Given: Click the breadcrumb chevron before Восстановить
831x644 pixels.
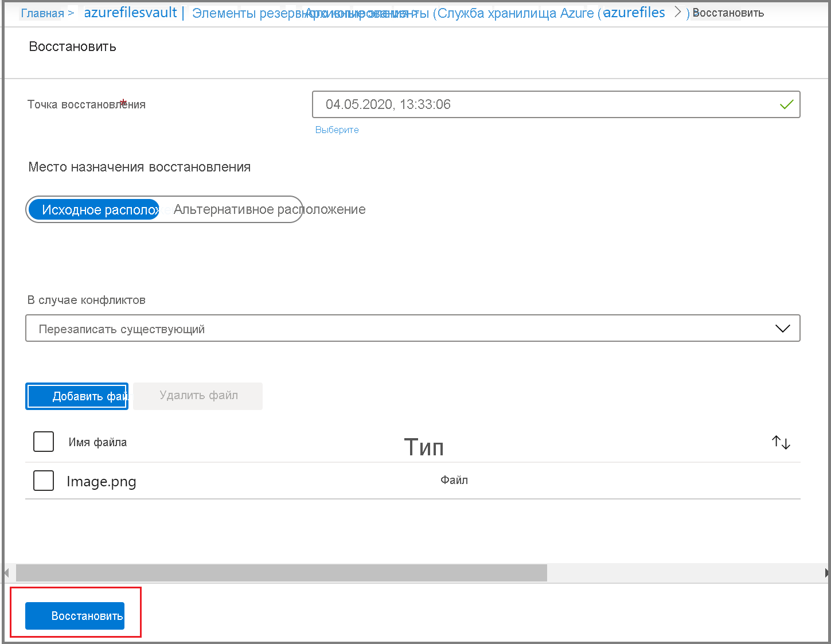Looking at the screenshot, I should click(x=678, y=13).
